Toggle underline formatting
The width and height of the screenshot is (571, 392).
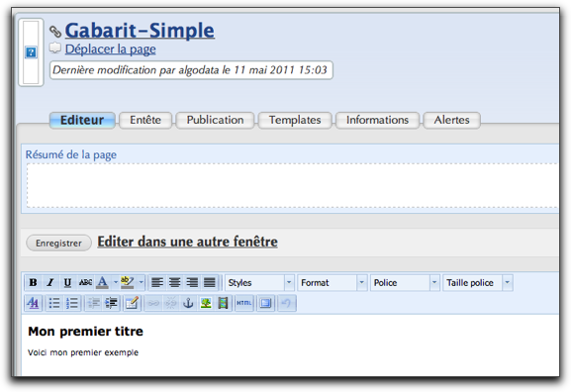[67, 282]
